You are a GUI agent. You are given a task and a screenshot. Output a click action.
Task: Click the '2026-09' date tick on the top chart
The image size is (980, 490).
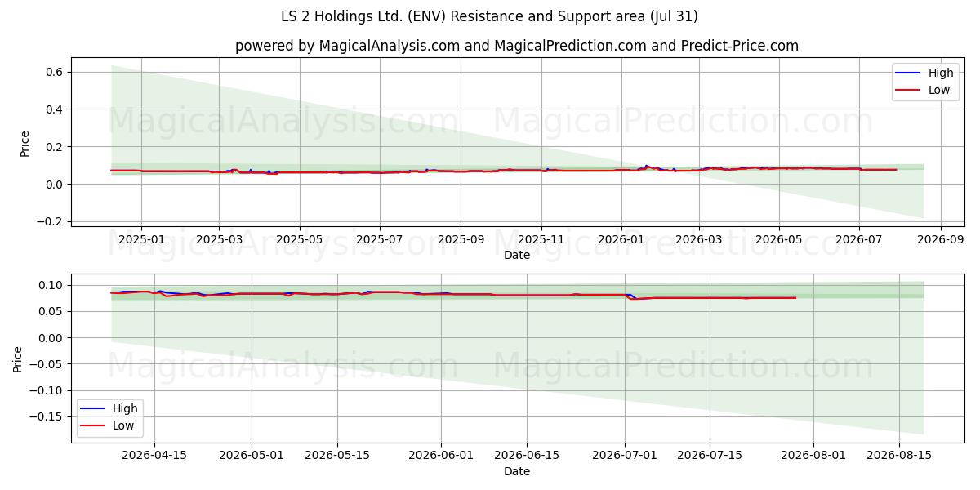pos(941,240)
